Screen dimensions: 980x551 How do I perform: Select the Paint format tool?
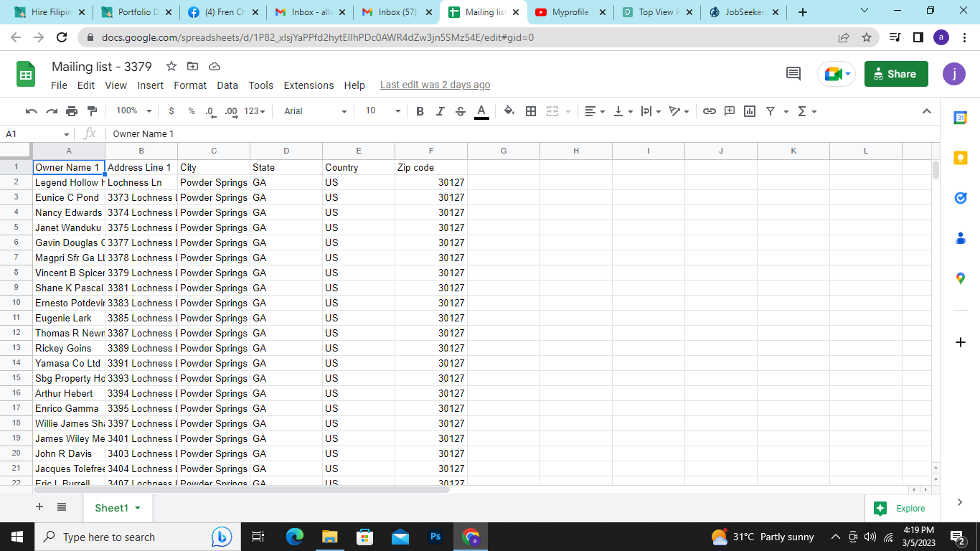(92, 111)
